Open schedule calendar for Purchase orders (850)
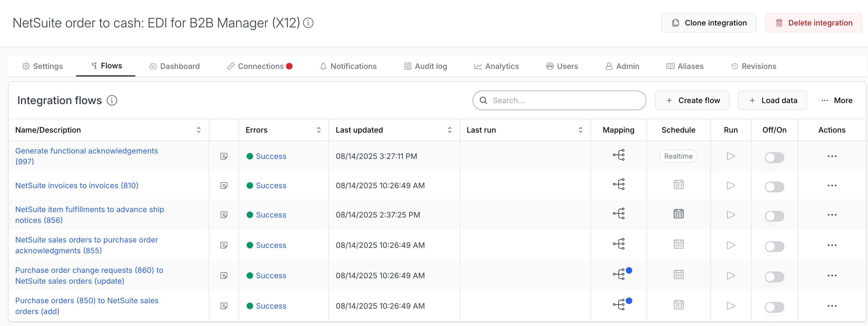 pos(679,305)
